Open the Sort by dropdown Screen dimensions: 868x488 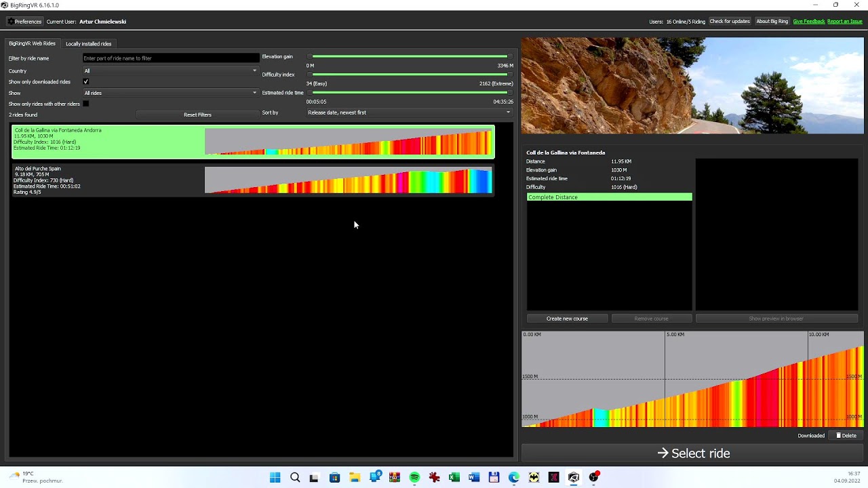pos(409,113)
